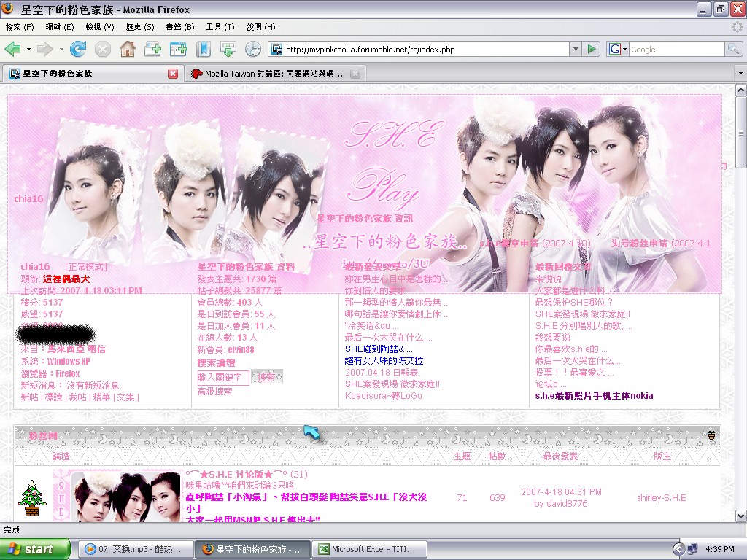
Task: Open the list all tabs dropdown
Action: pos(740,74)
